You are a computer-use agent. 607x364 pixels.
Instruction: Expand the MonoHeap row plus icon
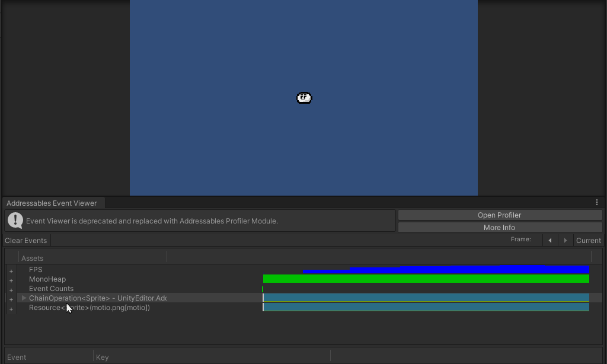[x=11, y=280]
